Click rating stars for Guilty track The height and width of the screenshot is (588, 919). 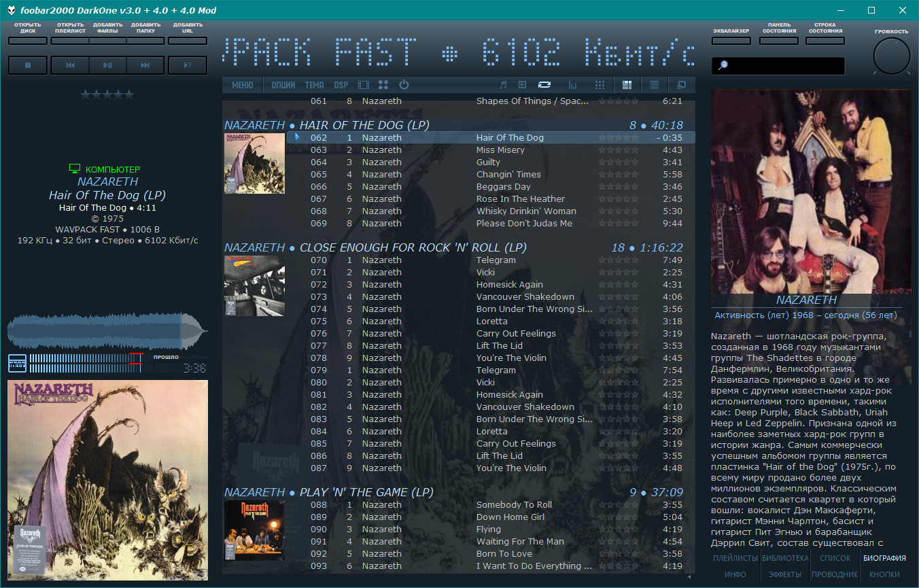(619, 162)
